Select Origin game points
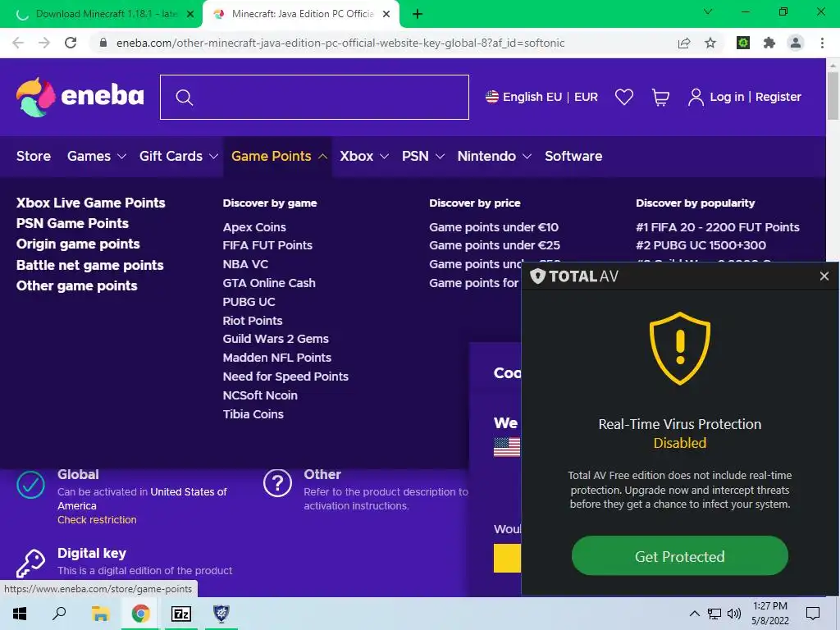The image size is (840, 630). (x=78, y=244)
